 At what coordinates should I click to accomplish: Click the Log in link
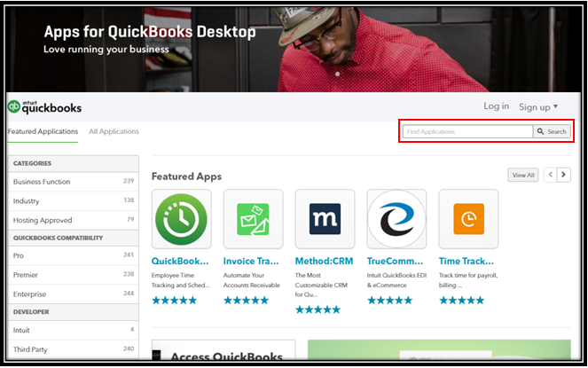coord(496,106)
